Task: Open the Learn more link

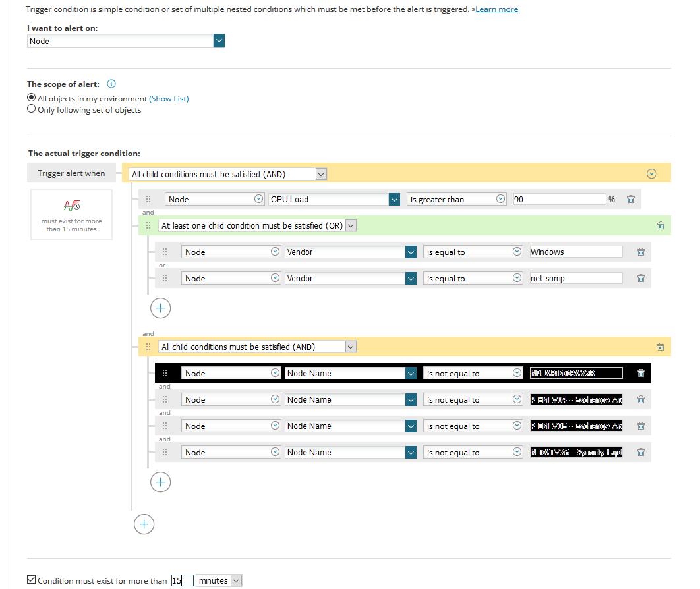Action: point(496,9)
